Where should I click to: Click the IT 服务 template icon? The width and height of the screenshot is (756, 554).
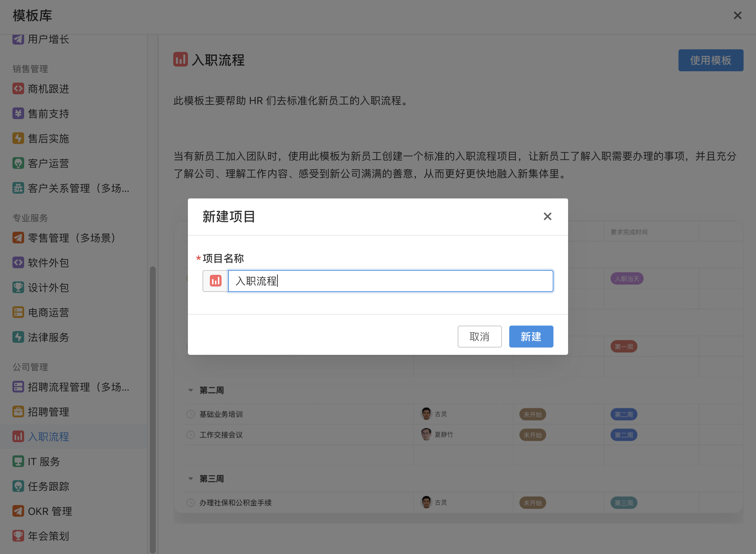(18, 461)
